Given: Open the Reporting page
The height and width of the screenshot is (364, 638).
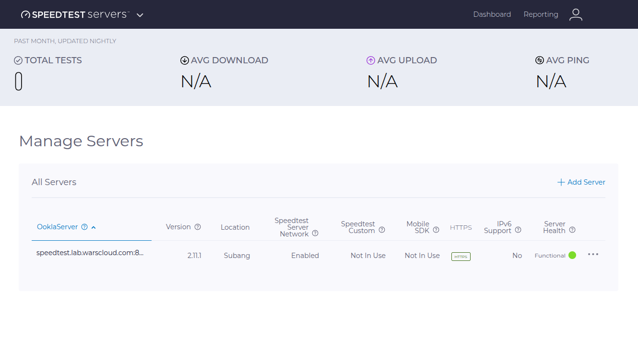Looking at the screenshot, I should point(541,14).
